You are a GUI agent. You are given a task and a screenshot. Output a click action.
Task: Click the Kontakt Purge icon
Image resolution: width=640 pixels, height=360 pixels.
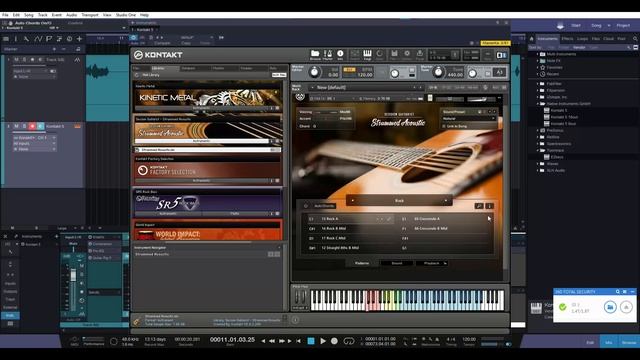tap(420, 55)
